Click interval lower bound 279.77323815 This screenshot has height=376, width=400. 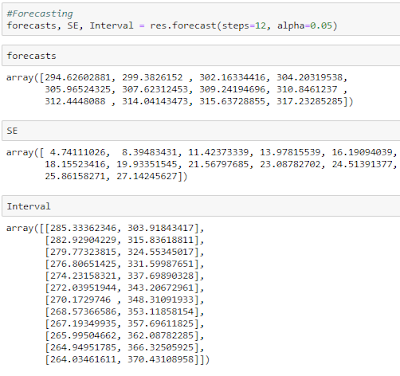[83, 252]
